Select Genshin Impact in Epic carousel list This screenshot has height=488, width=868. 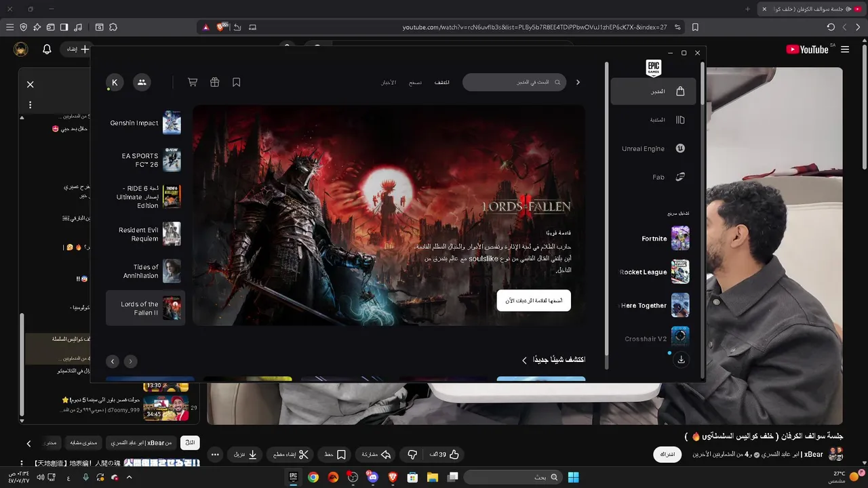coord(145,123)
